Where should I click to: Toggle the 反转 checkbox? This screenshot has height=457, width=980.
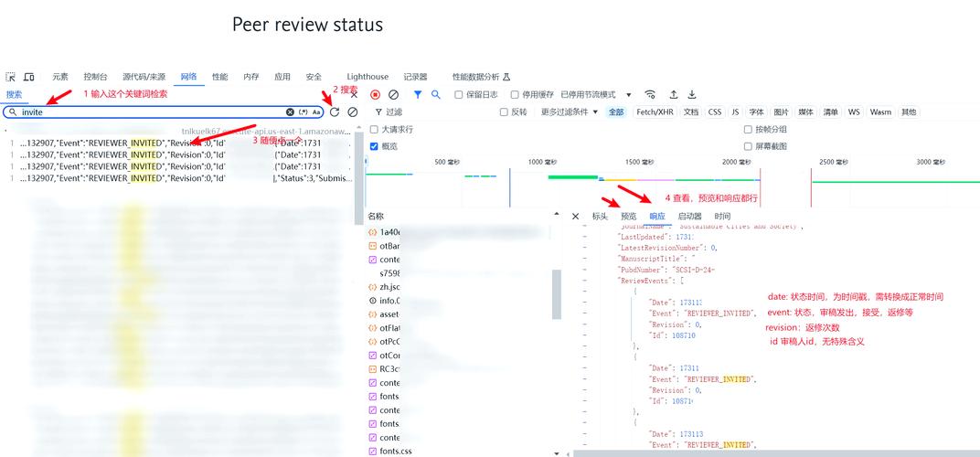click(504, 112)
